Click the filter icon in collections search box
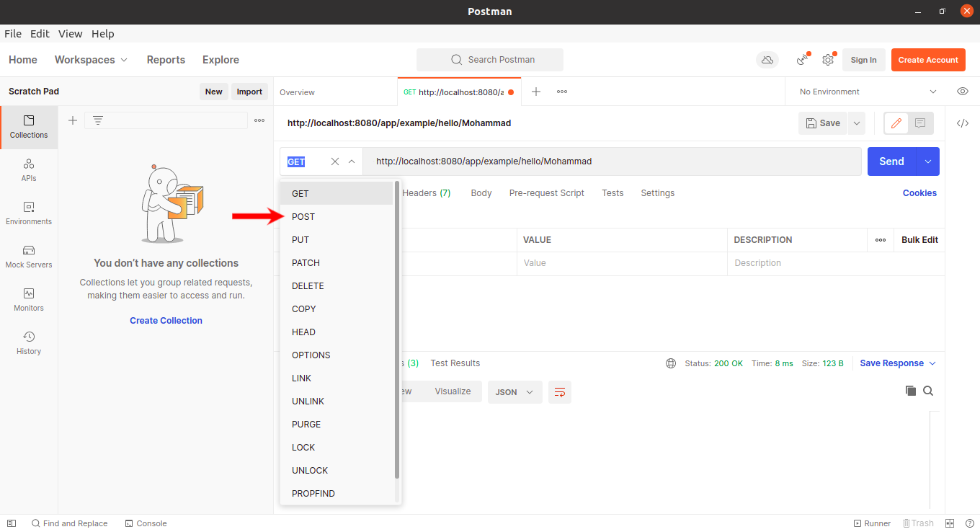Viewport: 980px width, 532px height. tap(98, 120)
